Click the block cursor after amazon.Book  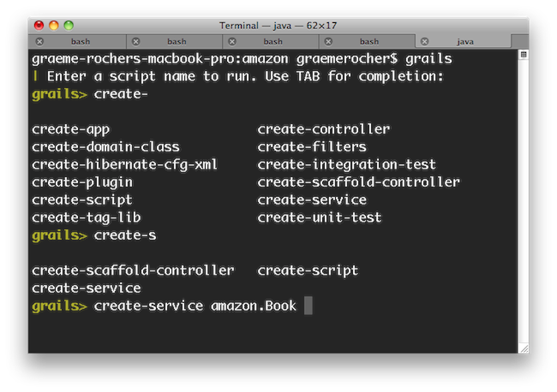click(308, 306)
